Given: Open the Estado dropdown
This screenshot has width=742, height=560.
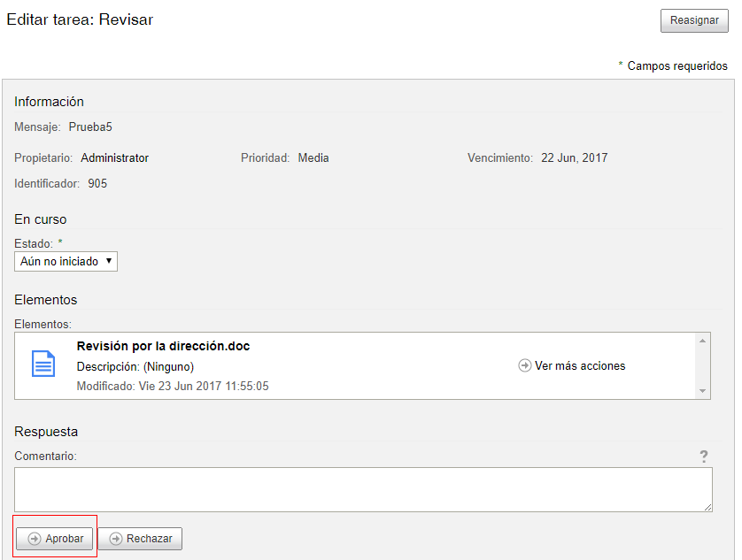Looking at the screenshot, I should 66,262.
